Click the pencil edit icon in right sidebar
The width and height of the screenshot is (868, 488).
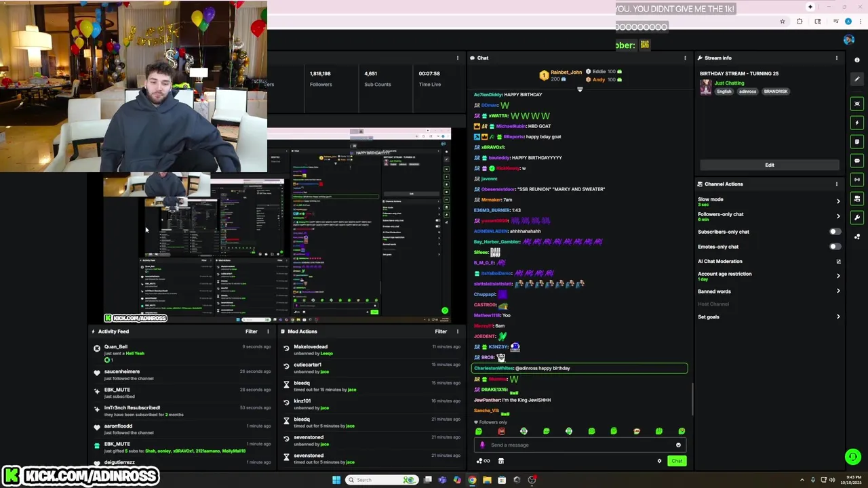click(x=857, y=79)
